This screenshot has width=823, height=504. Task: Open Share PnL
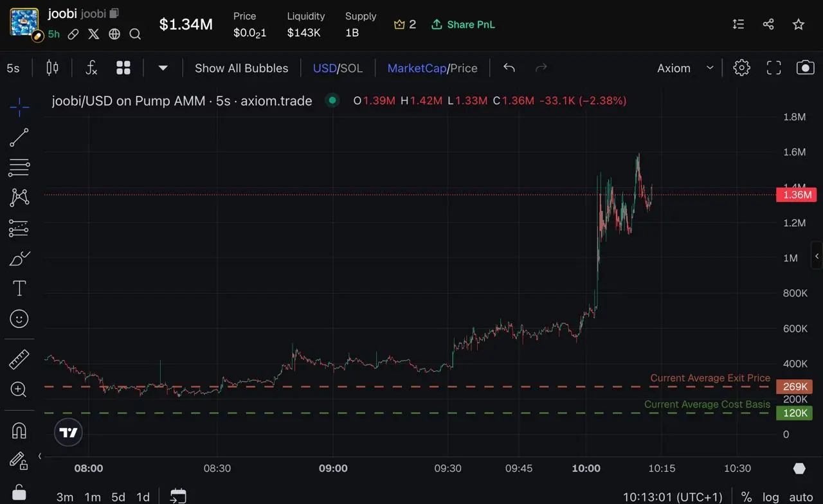[463, 24]
